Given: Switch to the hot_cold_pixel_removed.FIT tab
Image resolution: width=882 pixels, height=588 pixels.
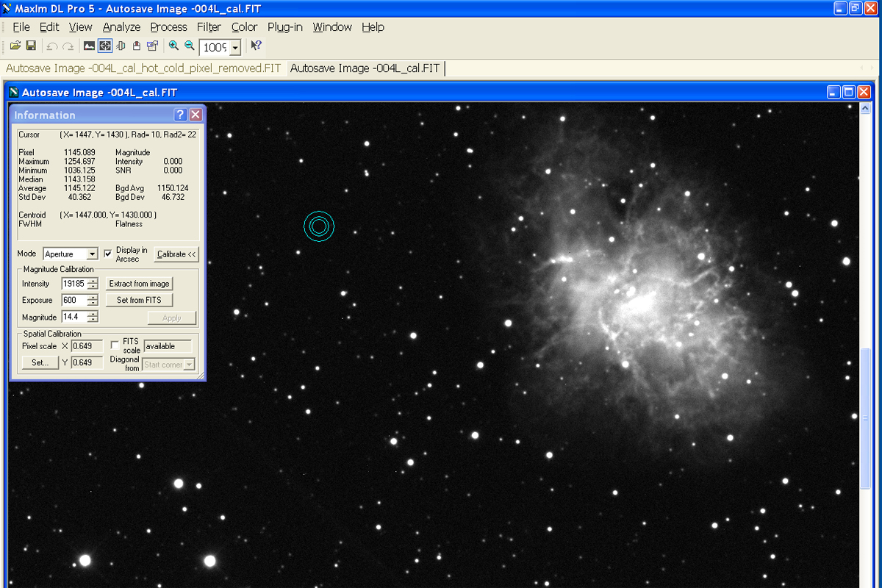Looking at the screenshot, I should point(143,68).
